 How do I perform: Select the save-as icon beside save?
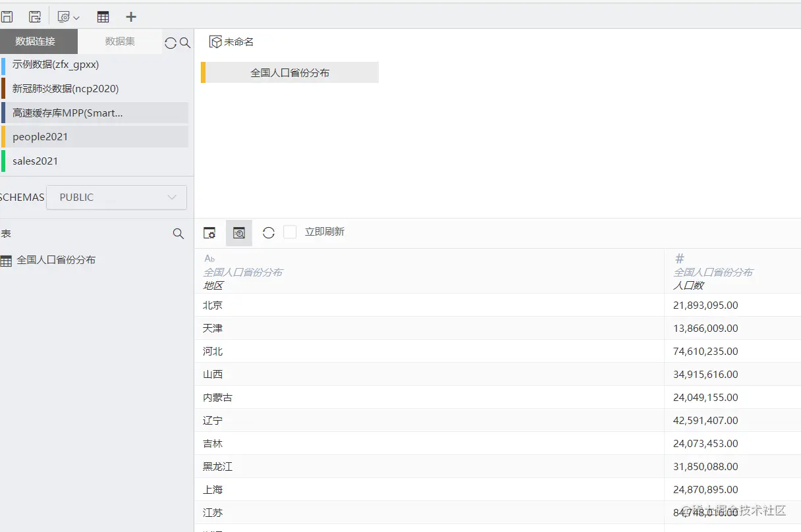34,16
